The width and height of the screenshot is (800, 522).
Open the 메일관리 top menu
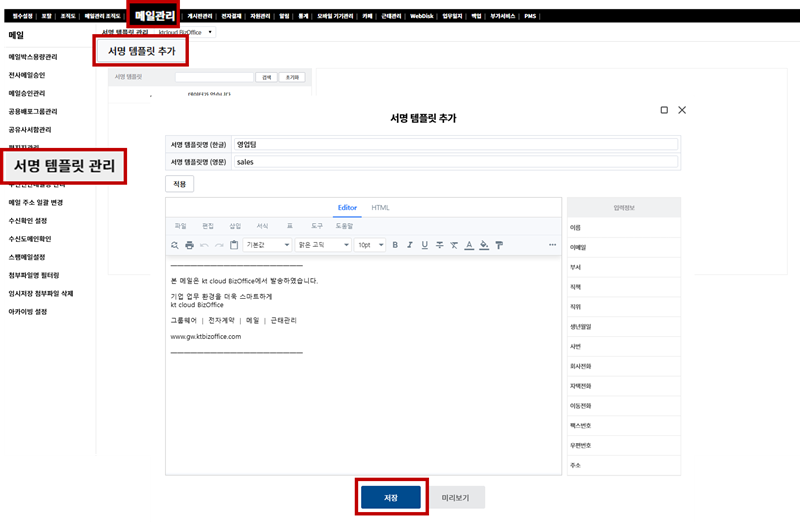pos(155,16)
